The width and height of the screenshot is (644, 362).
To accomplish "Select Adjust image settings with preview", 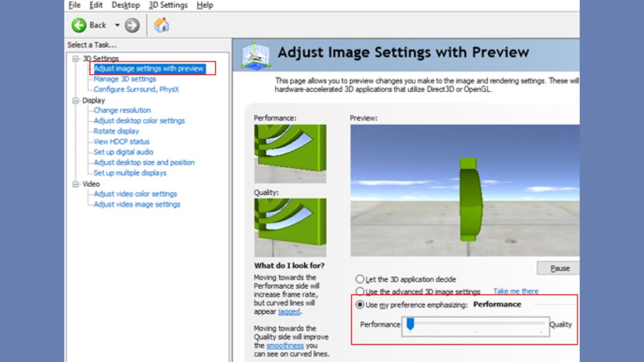I will click(x=149, y=69).
